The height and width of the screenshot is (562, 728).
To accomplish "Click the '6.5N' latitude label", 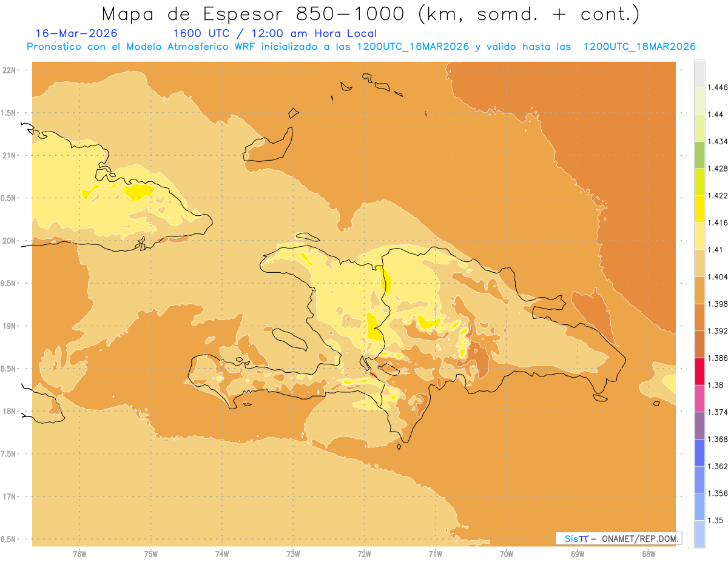I will point(8,539).
